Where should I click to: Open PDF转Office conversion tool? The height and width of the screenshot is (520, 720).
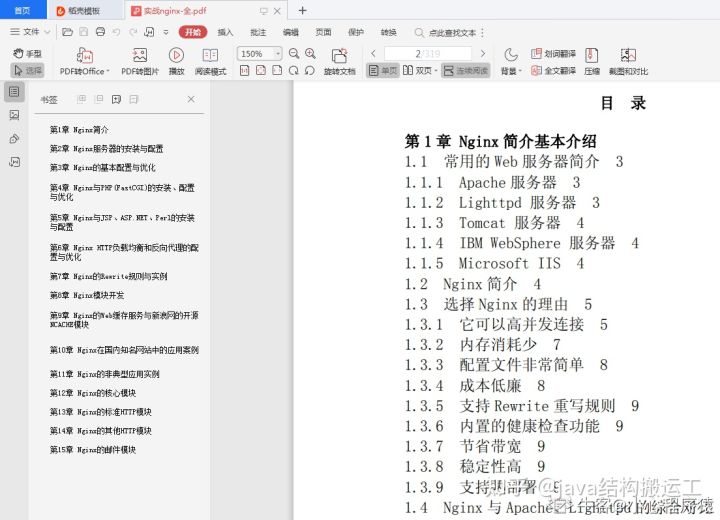pyautogui.click(x=84, y=61)
